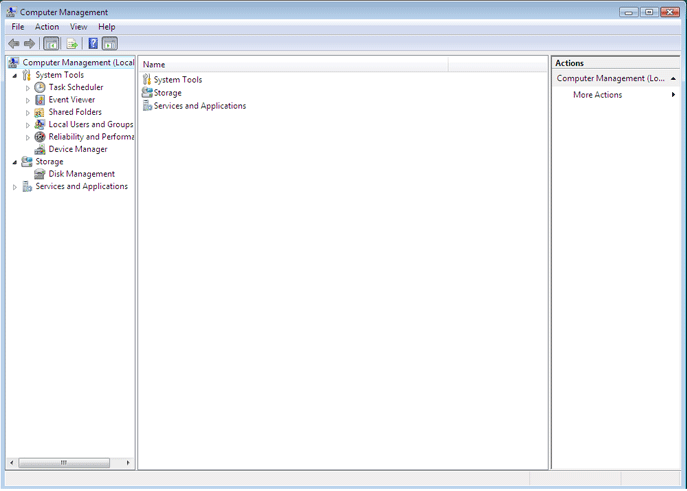Select Storage text in list pane
687x491 pixels.
point(167,93)
